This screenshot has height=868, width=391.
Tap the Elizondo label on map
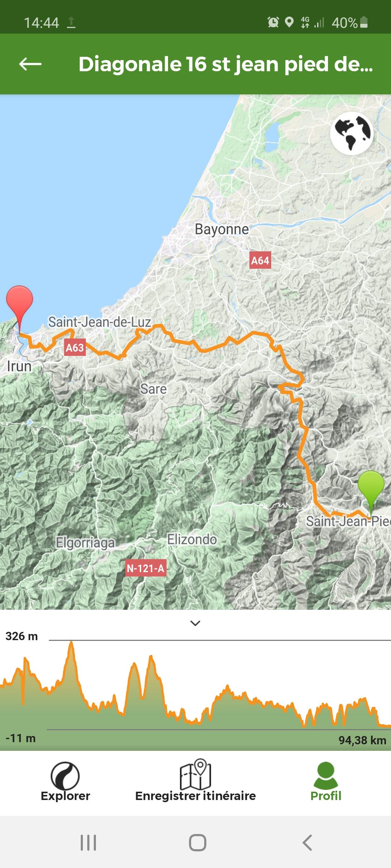click(x=192, y=539)
